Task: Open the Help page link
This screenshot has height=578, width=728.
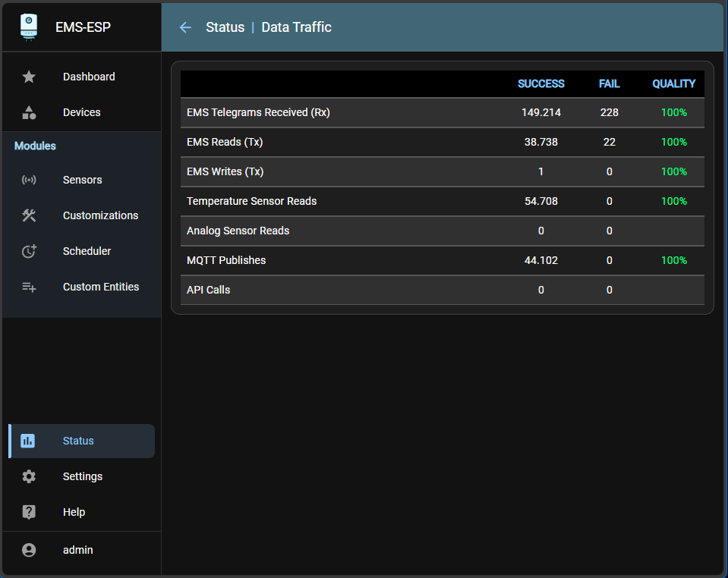Action: 74,512
